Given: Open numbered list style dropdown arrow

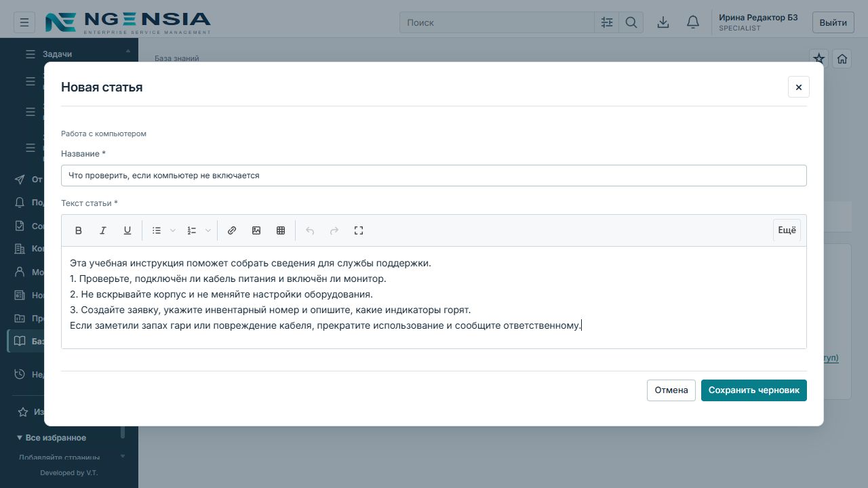Looking at the screenshot, I should coord(208,230).
